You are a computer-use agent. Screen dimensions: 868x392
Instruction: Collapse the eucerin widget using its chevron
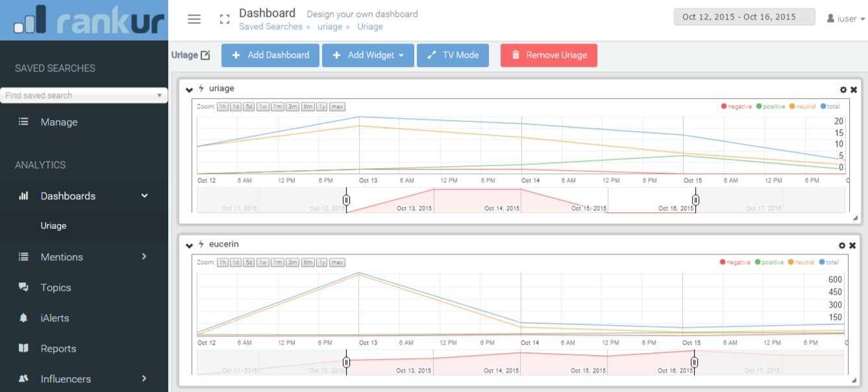pyautogui.click(x=190, y=245)
